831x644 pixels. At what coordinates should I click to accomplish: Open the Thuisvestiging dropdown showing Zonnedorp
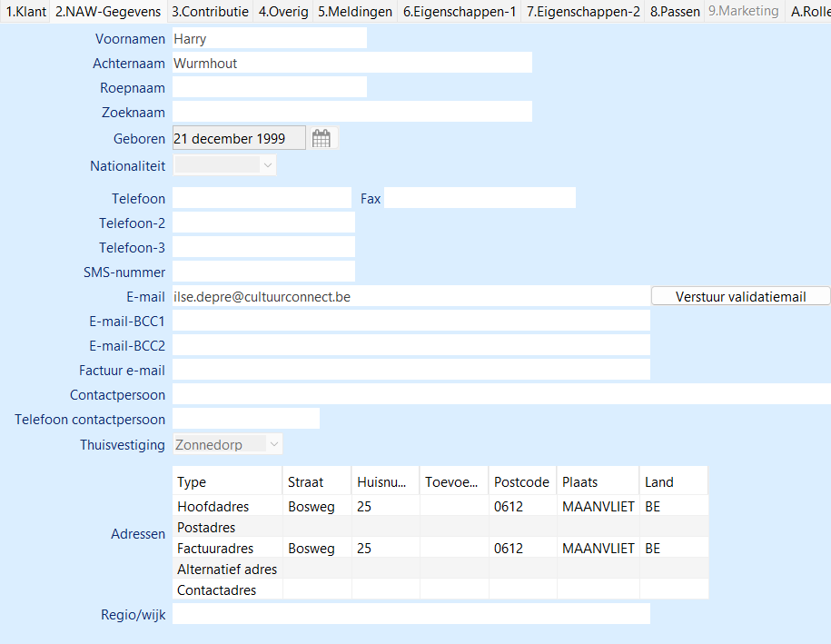[274, 444]
